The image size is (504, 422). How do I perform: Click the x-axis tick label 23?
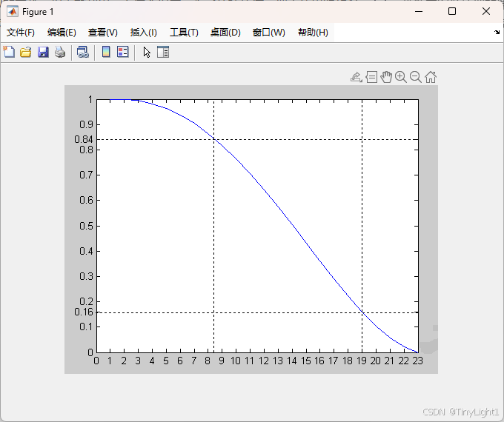[418, 361]
